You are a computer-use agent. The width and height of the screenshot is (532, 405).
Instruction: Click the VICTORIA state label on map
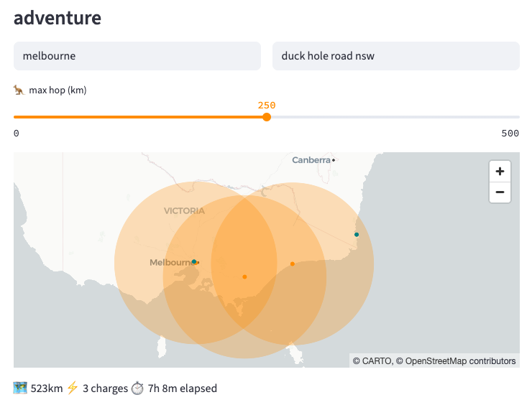tap(184, 211)
